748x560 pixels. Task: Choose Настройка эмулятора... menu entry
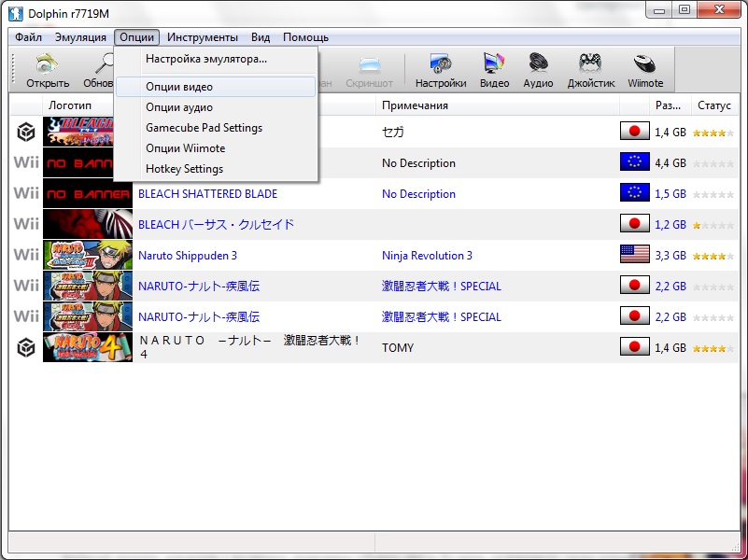[216, 59]
